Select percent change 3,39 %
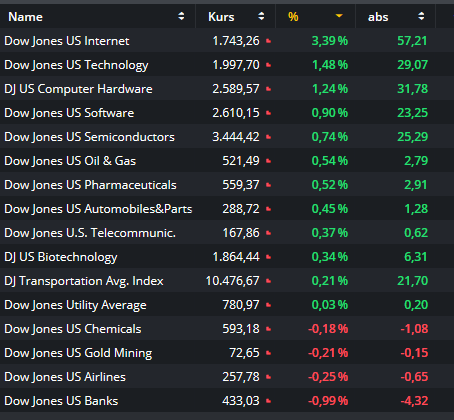 pyautogui.click(x=330, y=41)
